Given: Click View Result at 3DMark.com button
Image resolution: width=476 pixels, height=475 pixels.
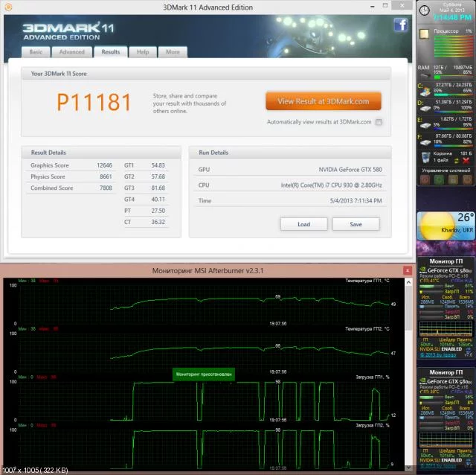Looking at the screenshot, I should pos(324,101).
